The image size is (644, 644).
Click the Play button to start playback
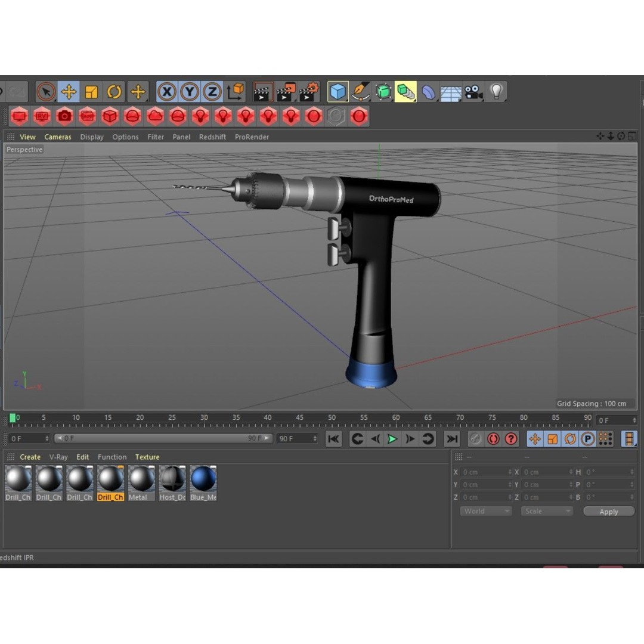[392, 439]
